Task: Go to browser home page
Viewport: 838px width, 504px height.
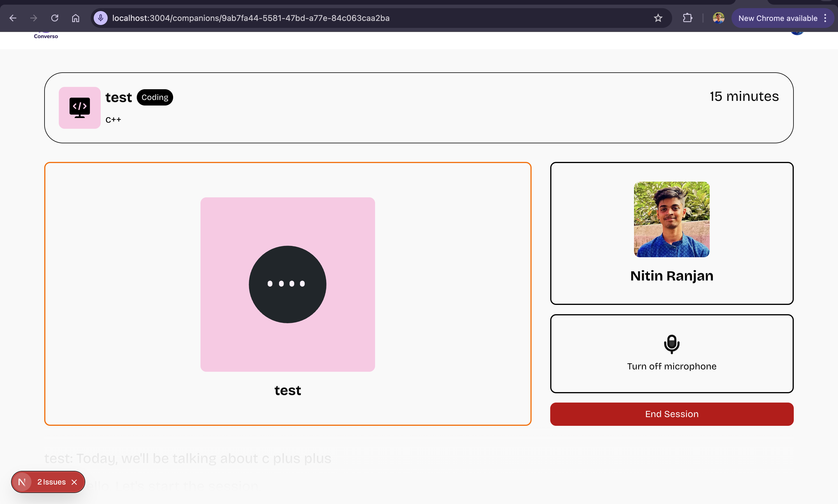Action: (x=75, y=18)
